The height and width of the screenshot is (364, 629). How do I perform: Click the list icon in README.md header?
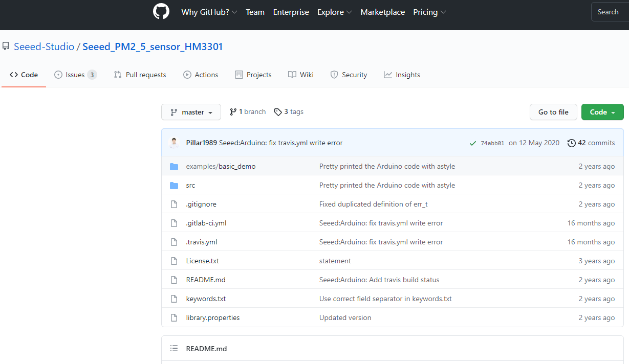(174, 349)
